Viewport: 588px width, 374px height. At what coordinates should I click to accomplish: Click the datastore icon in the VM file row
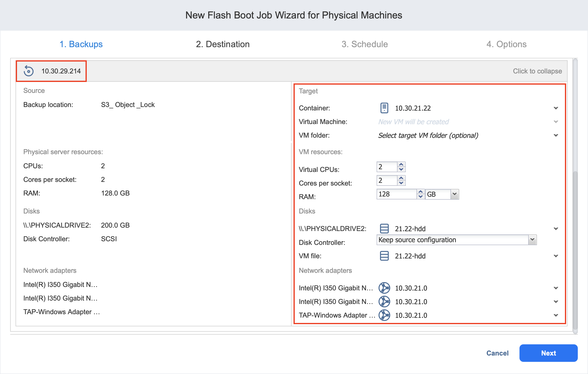(384, 256)
